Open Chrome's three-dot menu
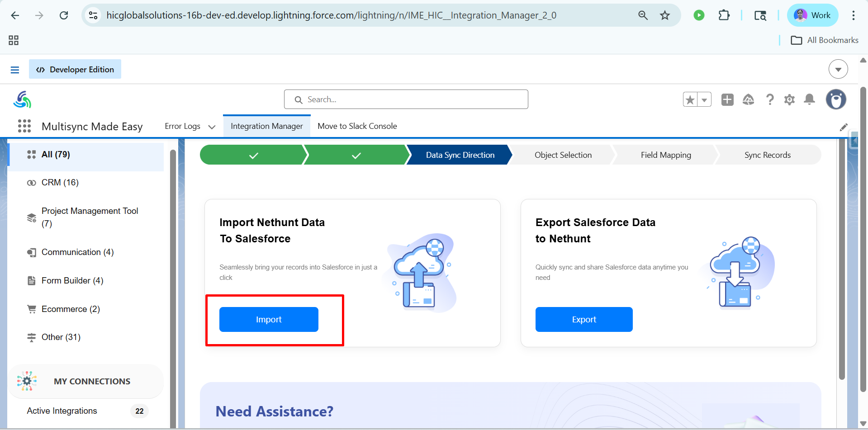The image size is (868, 430). [854, 15]
